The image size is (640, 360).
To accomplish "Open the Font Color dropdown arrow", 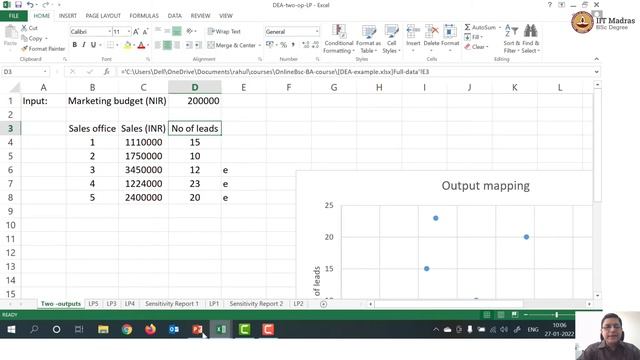I will [x=148, y=45].
